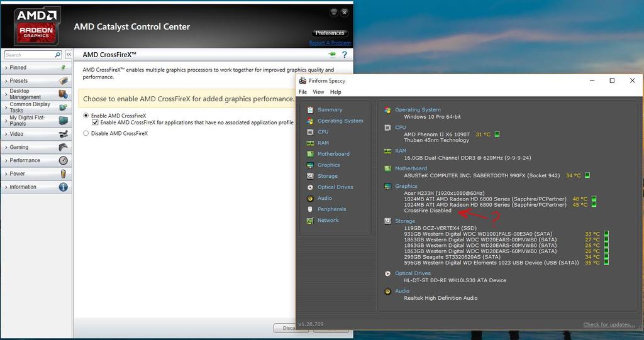Click the Presets icon in Catalyst sidebar

tap(64, 81)
